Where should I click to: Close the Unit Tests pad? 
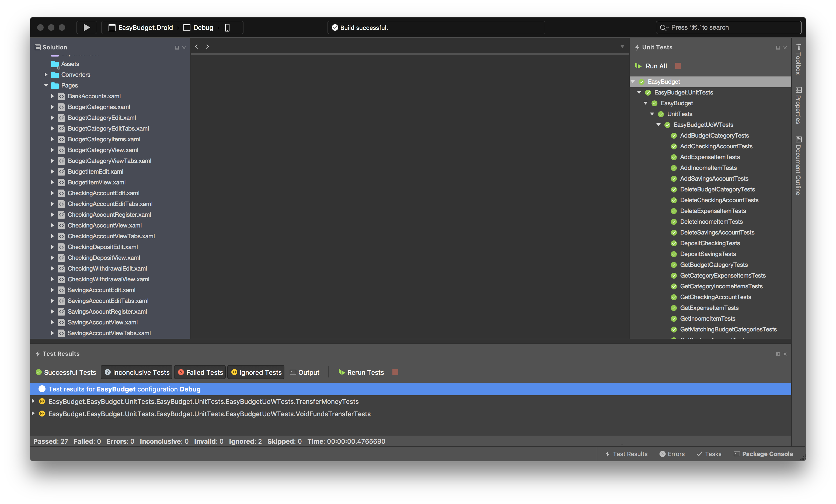pyautogui.click(x=785, y=48)
